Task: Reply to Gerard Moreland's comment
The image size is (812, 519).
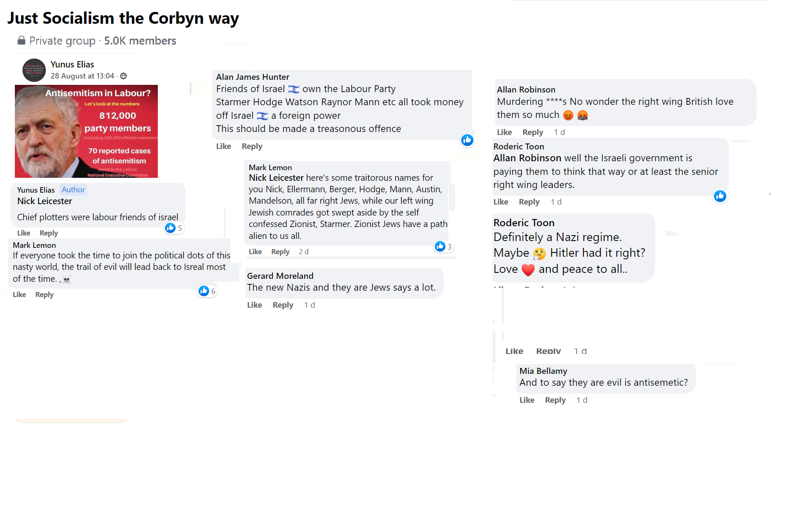Action: (283, 305)
